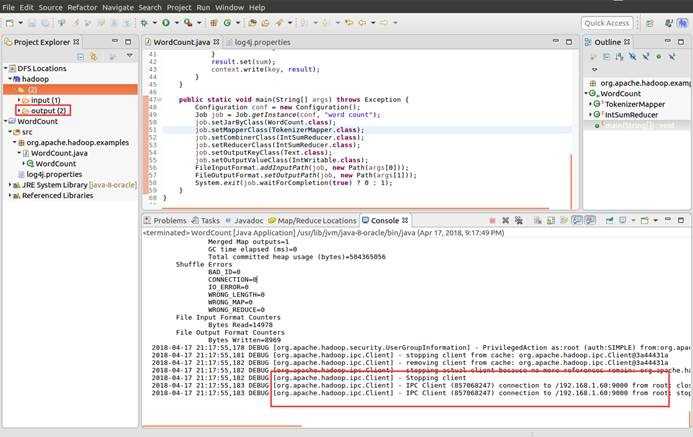
Task: Toggle Show Console on Standard Out change
Action: pos(577,220)
